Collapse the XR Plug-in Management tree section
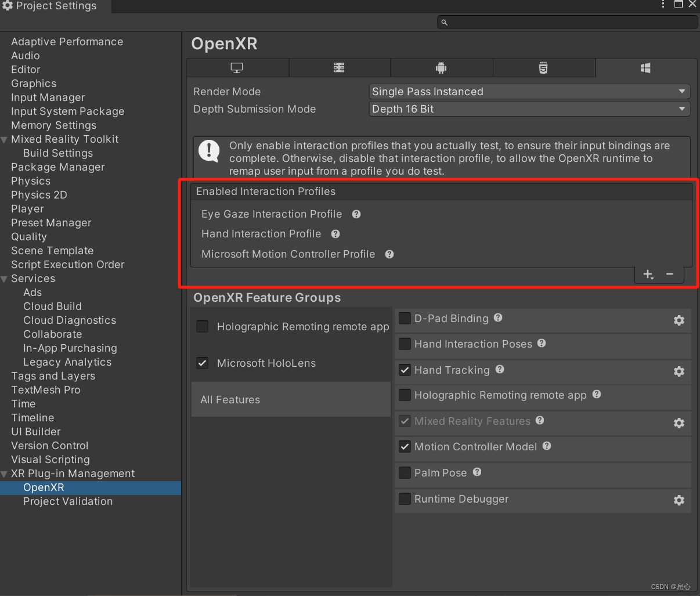 tap(4, 474)
